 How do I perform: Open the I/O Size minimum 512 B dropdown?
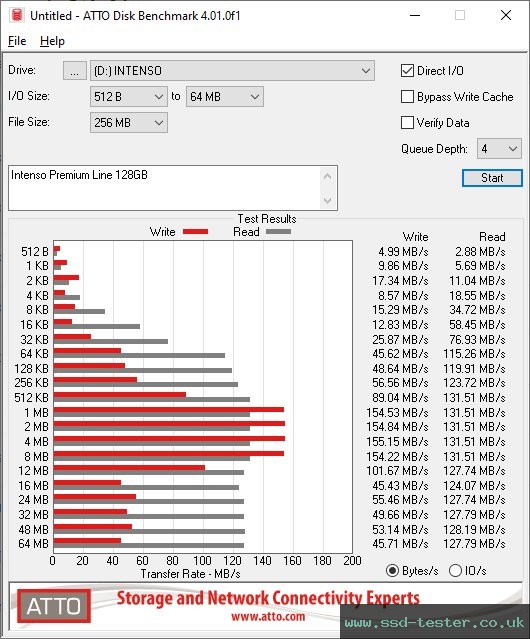[x=129, y=97]
